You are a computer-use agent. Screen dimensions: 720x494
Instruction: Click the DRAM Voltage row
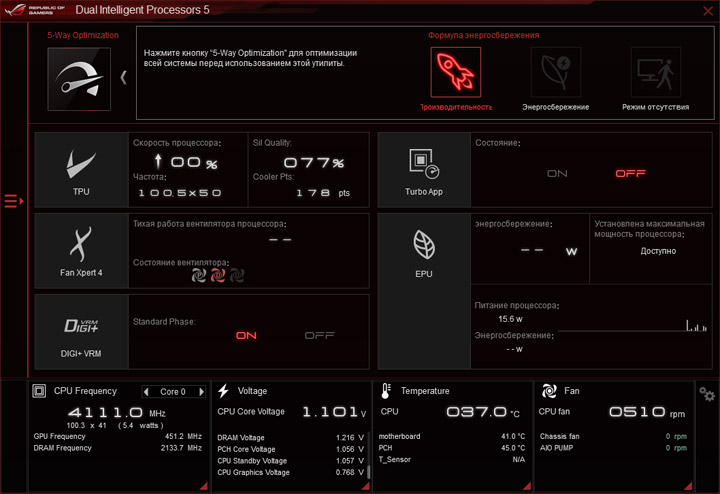290,438
